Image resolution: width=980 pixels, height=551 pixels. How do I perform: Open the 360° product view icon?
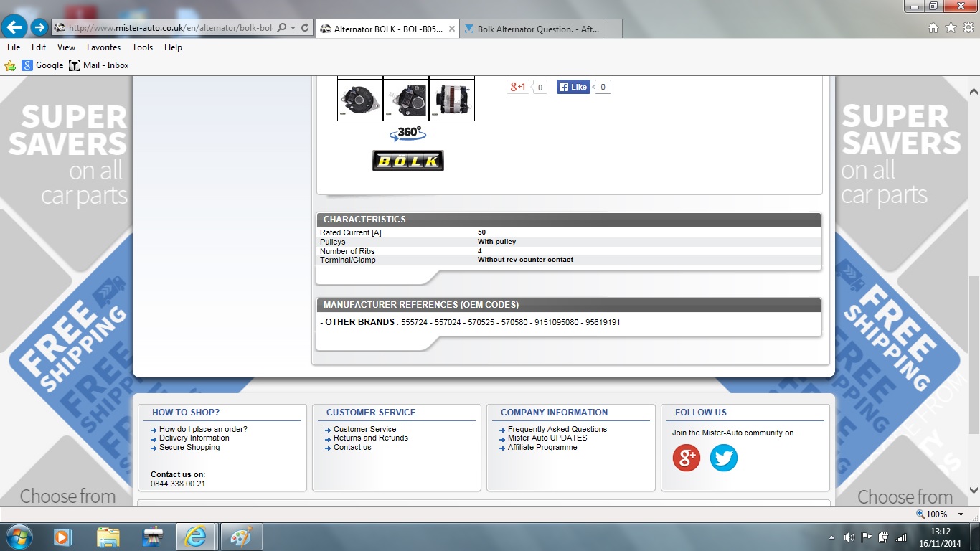[x=408, y=134]
